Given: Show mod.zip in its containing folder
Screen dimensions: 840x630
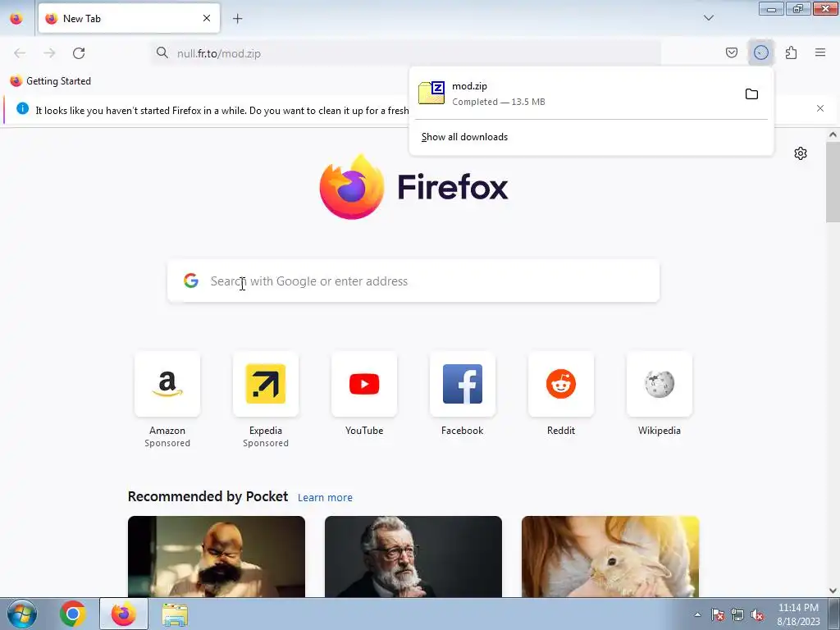Looking at the screenshot, I should (751, 94).
